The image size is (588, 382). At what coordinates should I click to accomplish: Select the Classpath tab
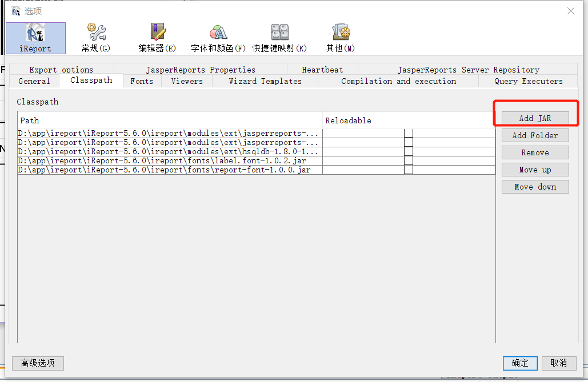click(91, 80)
